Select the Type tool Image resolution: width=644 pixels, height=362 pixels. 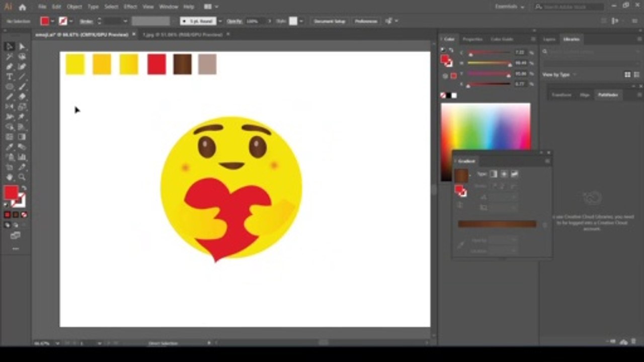(9, 76)
